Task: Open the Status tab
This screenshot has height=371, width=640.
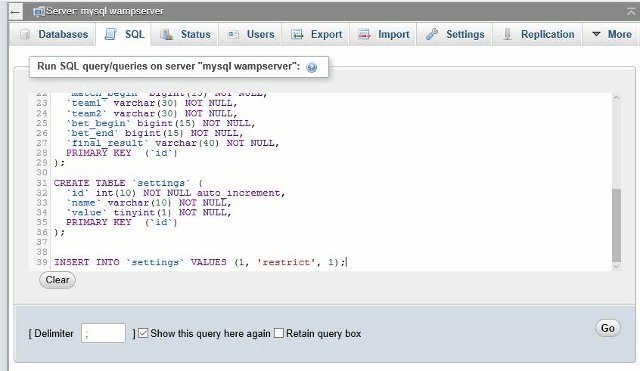Action: (184, 34)
